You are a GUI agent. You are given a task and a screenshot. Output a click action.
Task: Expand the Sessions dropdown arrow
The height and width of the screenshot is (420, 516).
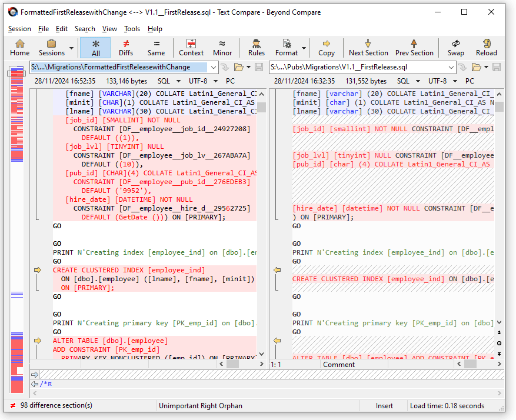pyautogui.click(x=71, y=48)
